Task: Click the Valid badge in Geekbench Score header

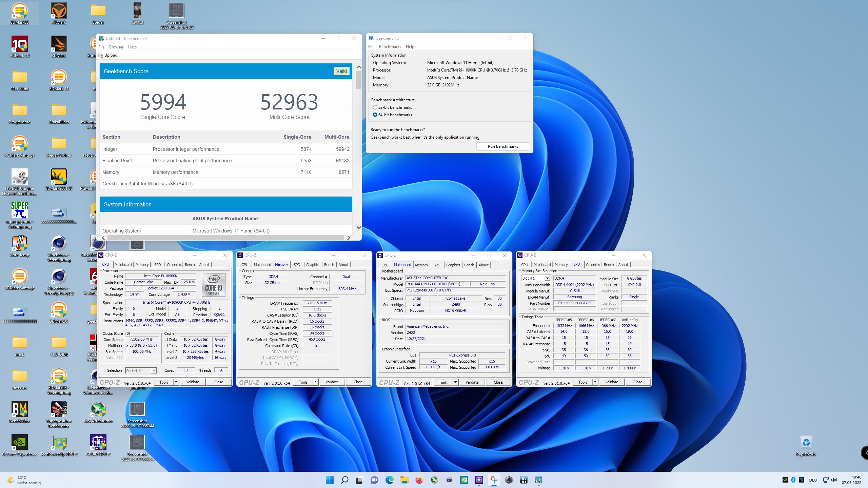Action: click(341, 71)
